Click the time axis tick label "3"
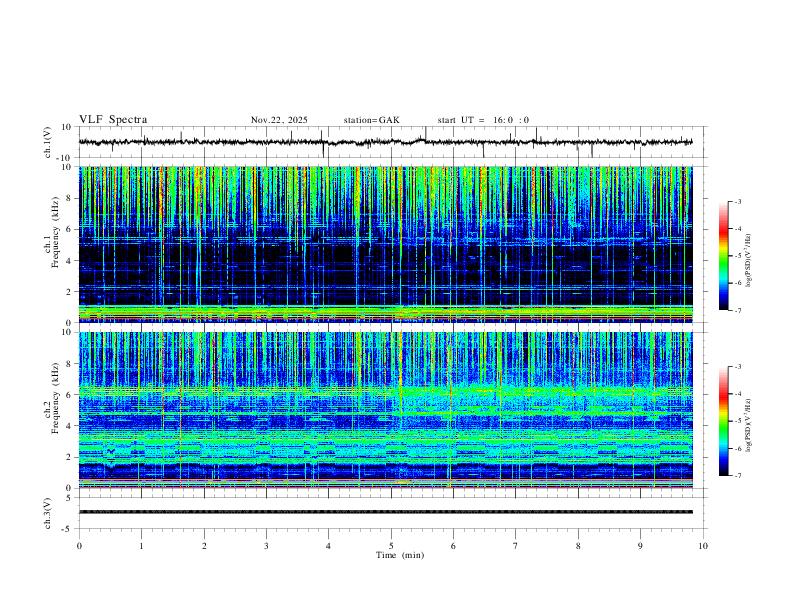Image resolution: width=792 pixels, height=612 pixels. click(266, 546)
